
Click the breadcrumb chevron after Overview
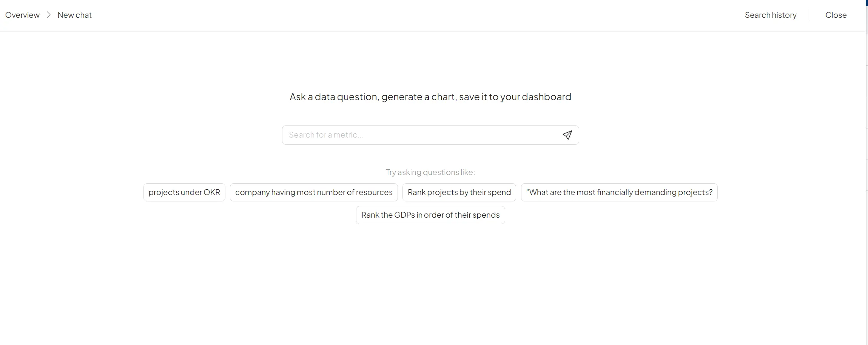[49, 15]
